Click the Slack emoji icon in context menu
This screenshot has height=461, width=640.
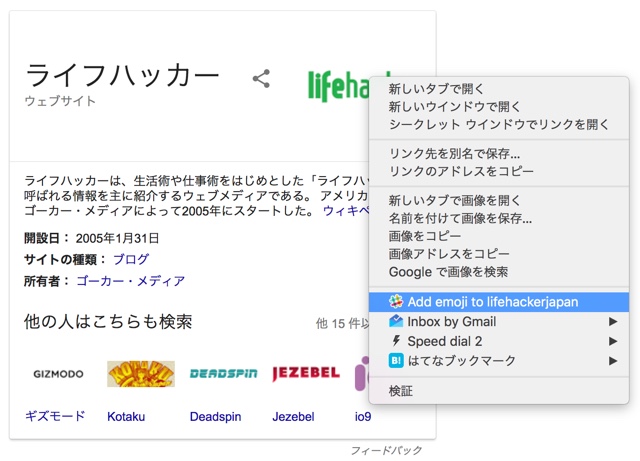[396, 302]
